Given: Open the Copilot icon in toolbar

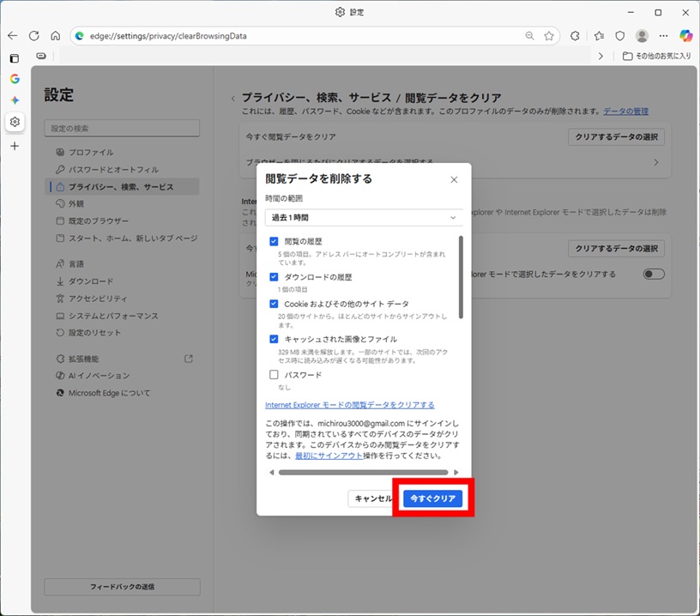Looking at the screenshot, I should click(x=685, y=36).
